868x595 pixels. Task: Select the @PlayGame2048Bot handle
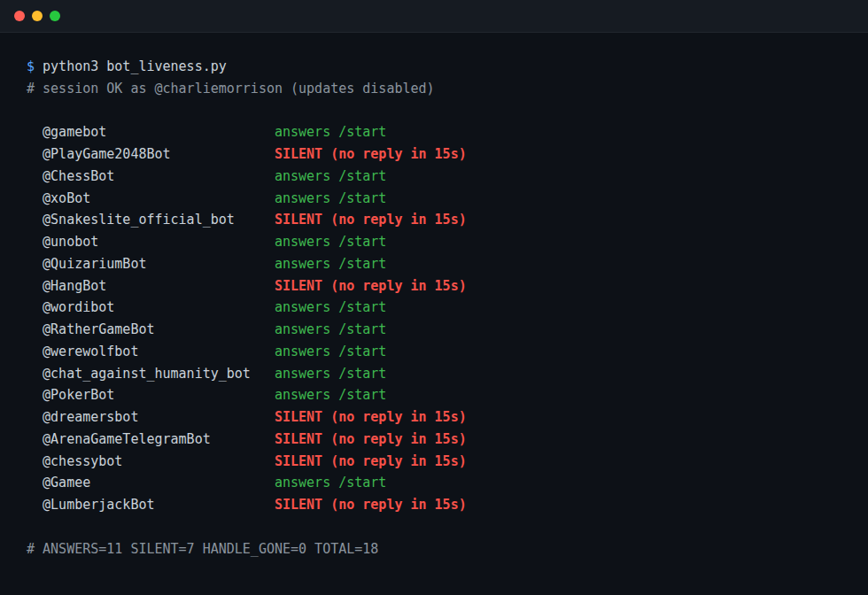(x=106, y=154)
